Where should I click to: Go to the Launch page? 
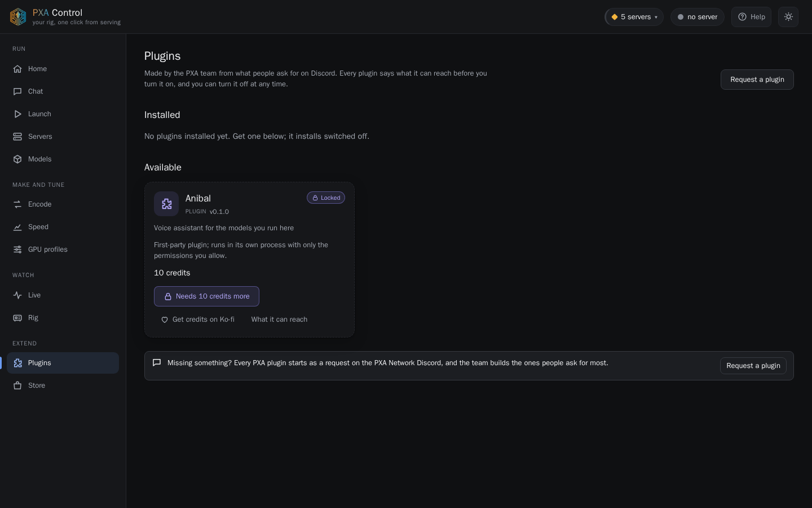coord(63,114)
